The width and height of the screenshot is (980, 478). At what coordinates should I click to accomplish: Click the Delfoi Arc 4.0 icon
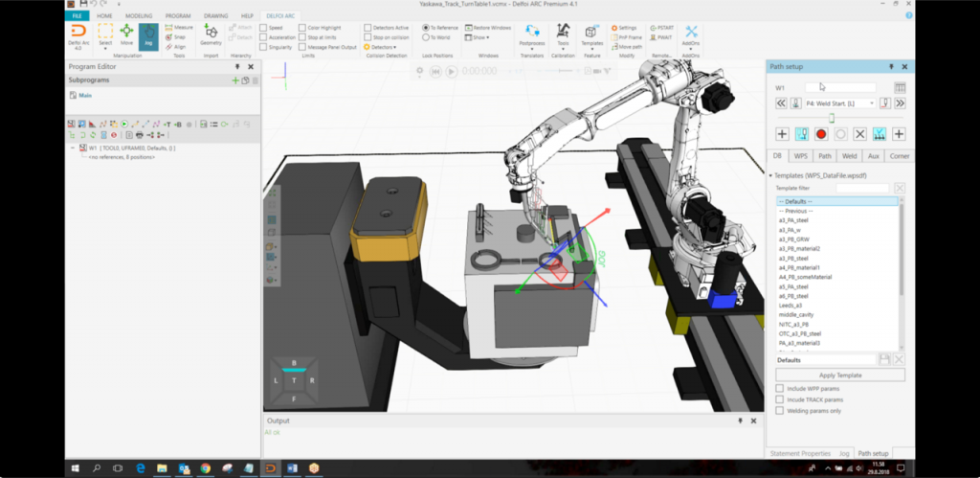[78, 36]
